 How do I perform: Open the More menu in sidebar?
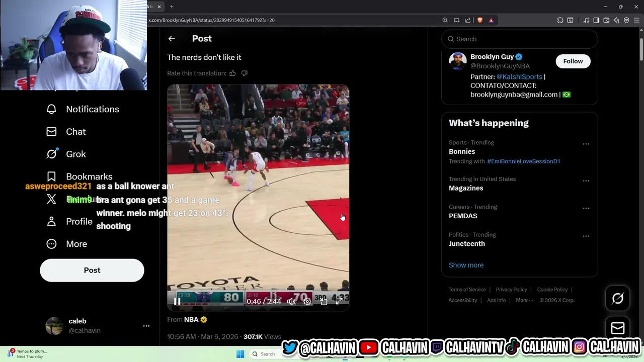67,244
